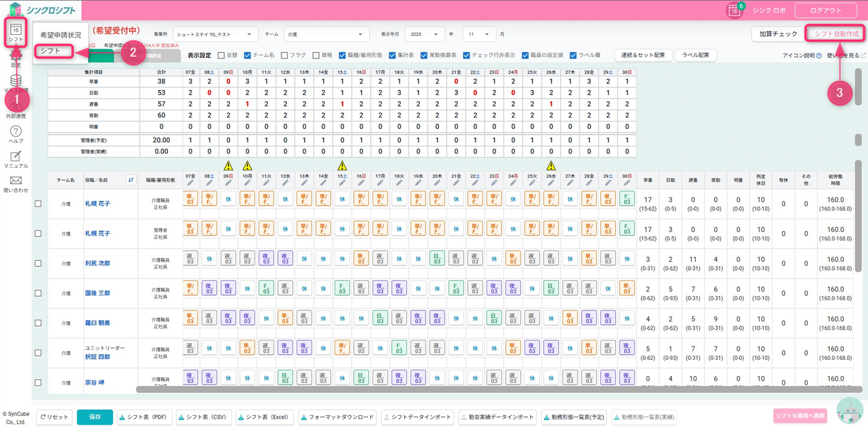The width and height of the screenshot is (868, 428).
Task: Uncheck the チーム名 display checkbox
Action: tap(247, 55)
